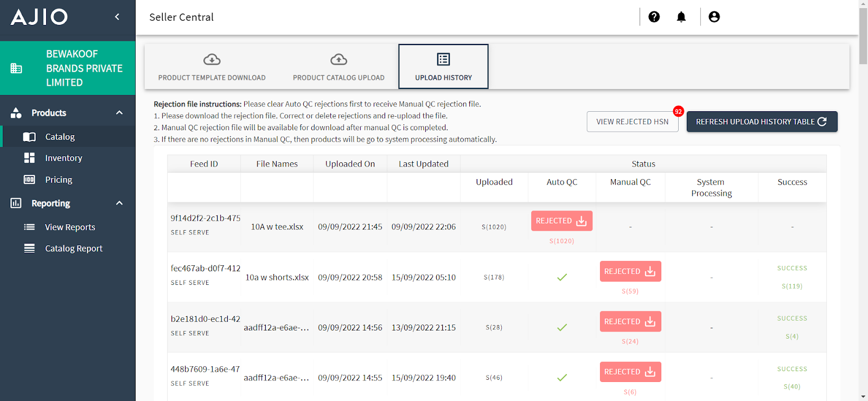Click the Manual QC column header
The height and width of the screenshot is (401, 868).
click(630, 182)
